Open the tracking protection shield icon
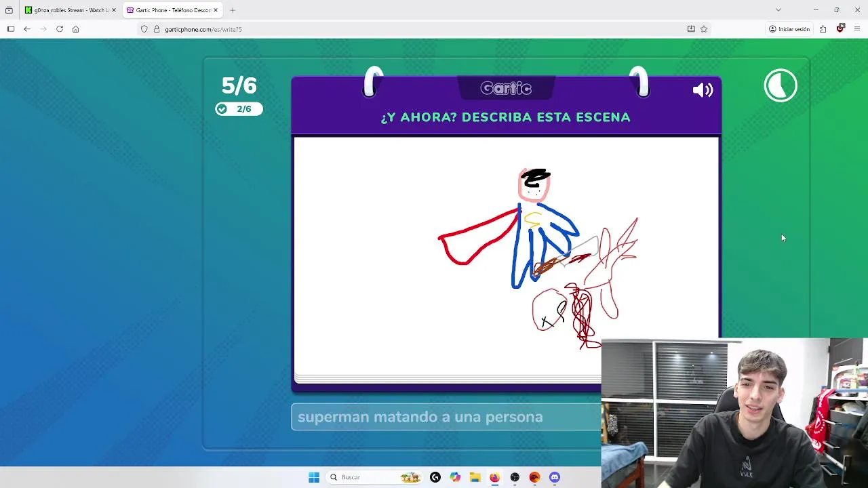Screen dimensions: 868x488 coord(144,29)
